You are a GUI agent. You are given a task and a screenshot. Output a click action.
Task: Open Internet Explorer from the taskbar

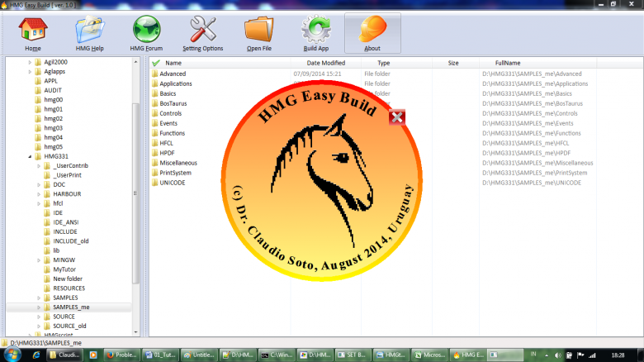pyautogui.click(x=36, y=355)
